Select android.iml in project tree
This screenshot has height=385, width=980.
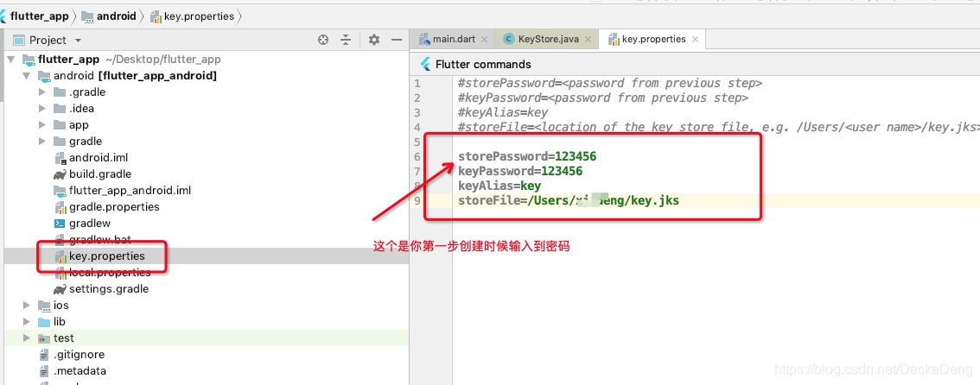coord(99,158)
